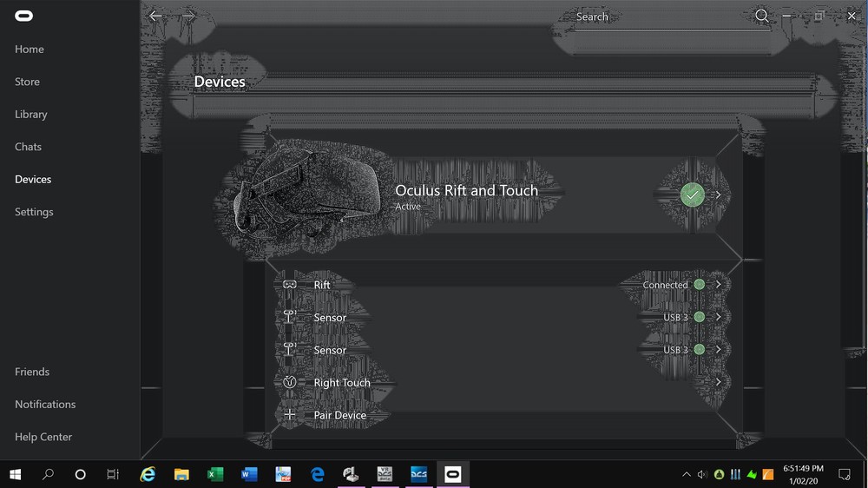This screenshot has width=868, height=488.
Task: Minimize the Oculus window
Action: tap(786, 16)
